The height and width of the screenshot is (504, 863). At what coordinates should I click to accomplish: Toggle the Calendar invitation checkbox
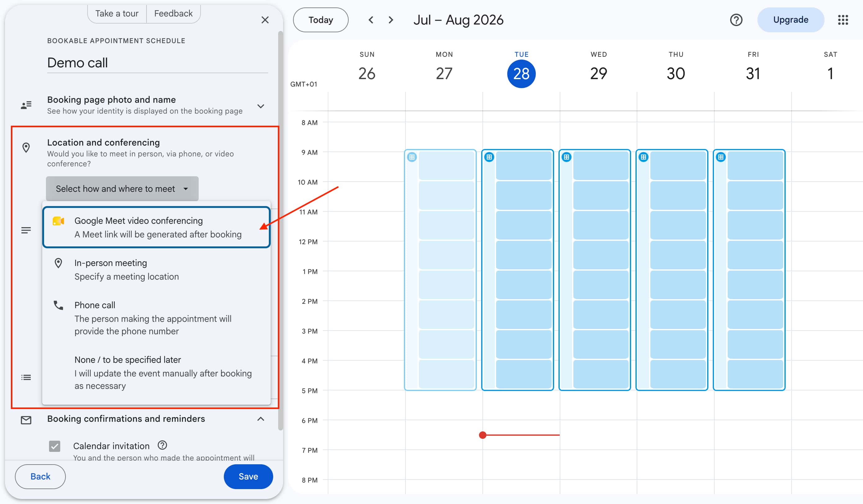(54, 446)
